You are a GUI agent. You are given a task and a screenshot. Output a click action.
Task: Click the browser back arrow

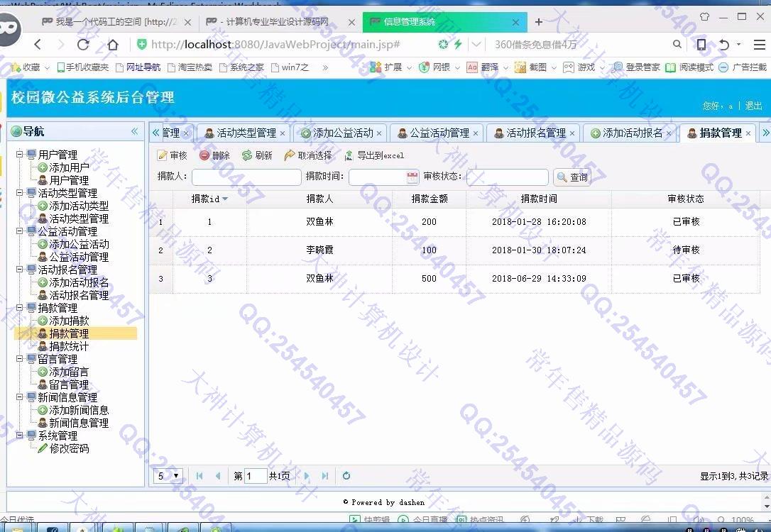(38, 45)
